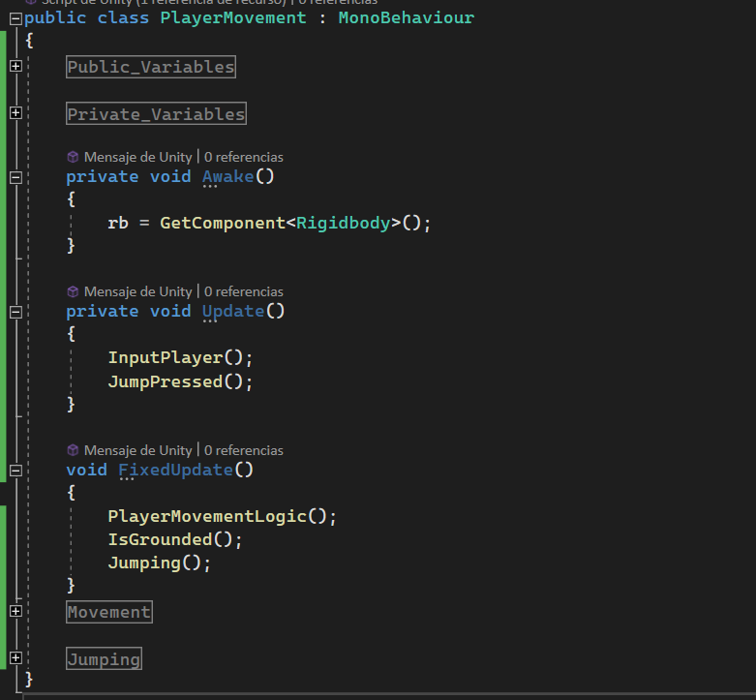This screenshot has width=756, height=700.
Task: Click the PlayerMovementLogic() call
Action: pyautogui.click(x=223, y=516)
